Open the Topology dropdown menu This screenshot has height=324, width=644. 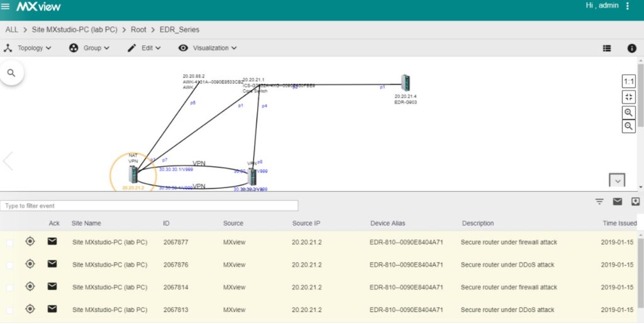coord(28,48)
